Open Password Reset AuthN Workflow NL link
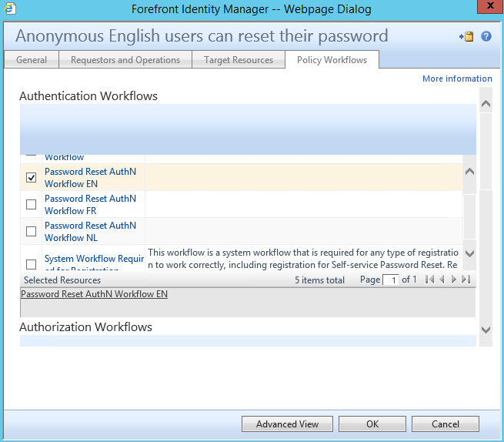The image size is (504, 442). pos(90,232)
